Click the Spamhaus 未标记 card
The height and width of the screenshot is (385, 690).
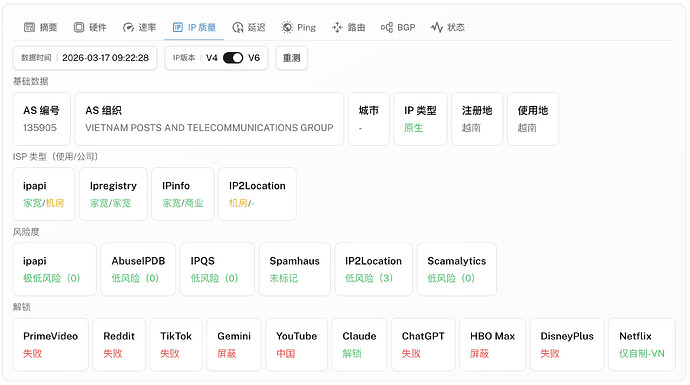pos(295,269)
